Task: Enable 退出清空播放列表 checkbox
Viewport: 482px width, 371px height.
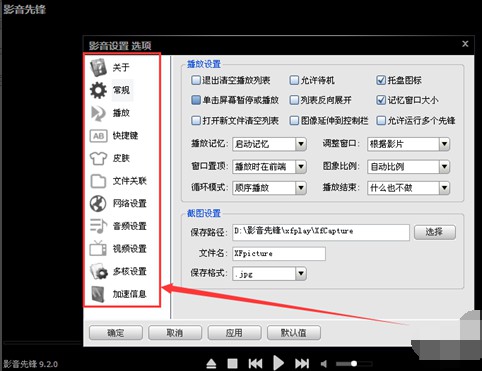Action: coord(196,80)
